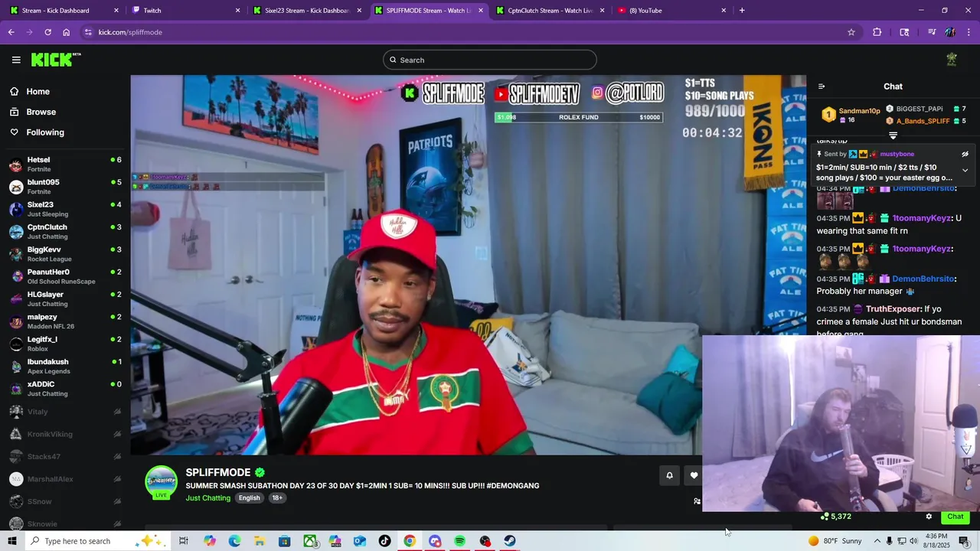Screen dimensions: 980x551
Task: Click the green Chat send button
Action: (955, 517)
